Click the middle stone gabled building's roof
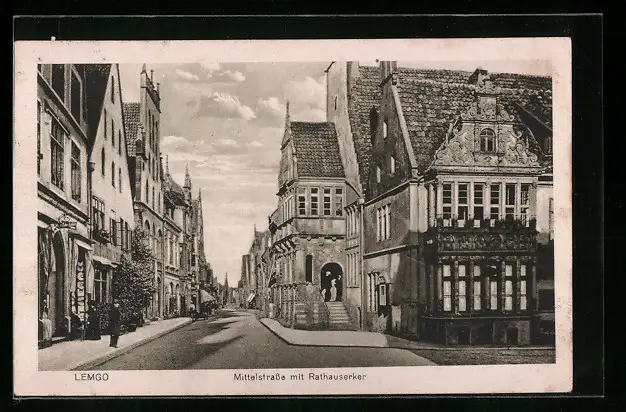The width and height of the screenshot is (626, 412). pos(317,150)
